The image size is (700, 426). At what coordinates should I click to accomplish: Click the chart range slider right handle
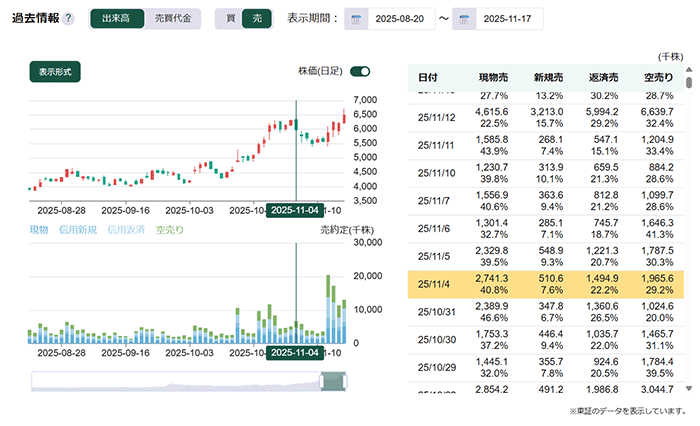tap(345, 381)
